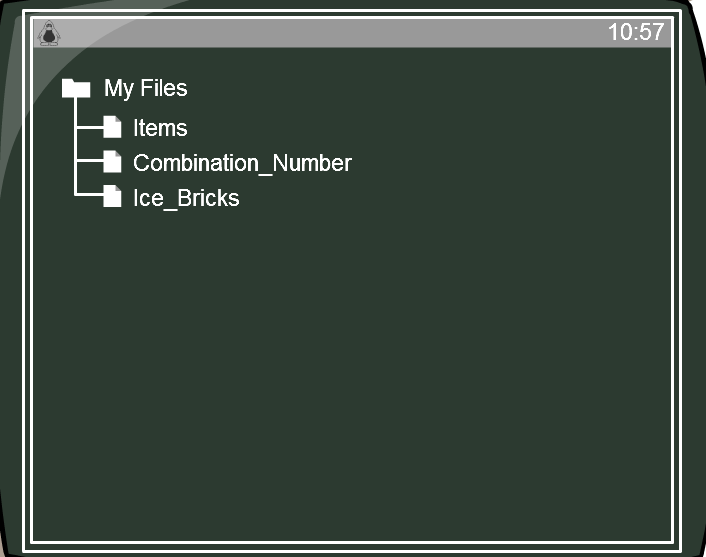This screenshot has height=557, width=706.
Task: Select the Items file icon
Action: tap(112, 127)
